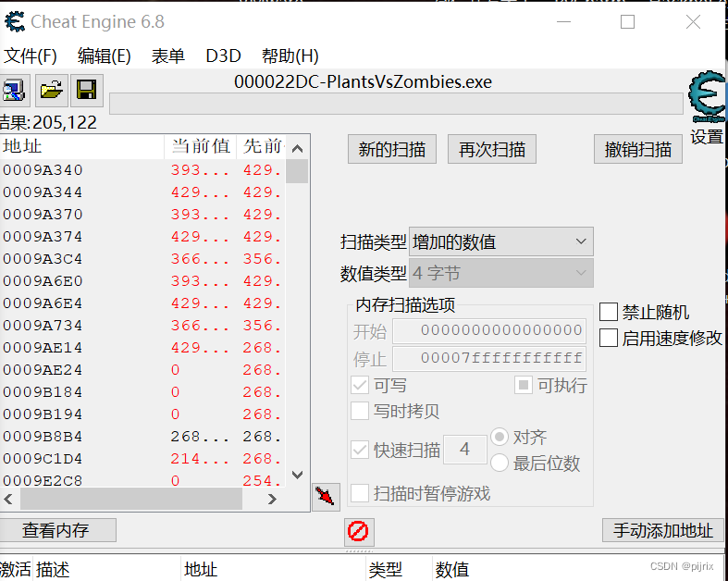Open the 文件(F) menu
The width and height of the screenshot is (728, 581).
(x=31, y=56)
